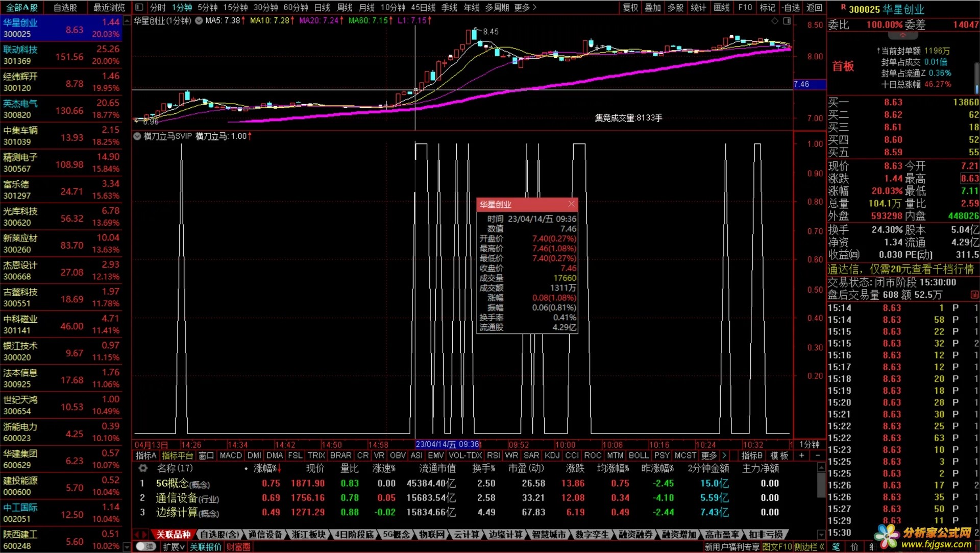Screen dimensions: 980x553
Task: Click the 通达信 20元 千档行情 promo
Action: point(901,269)
